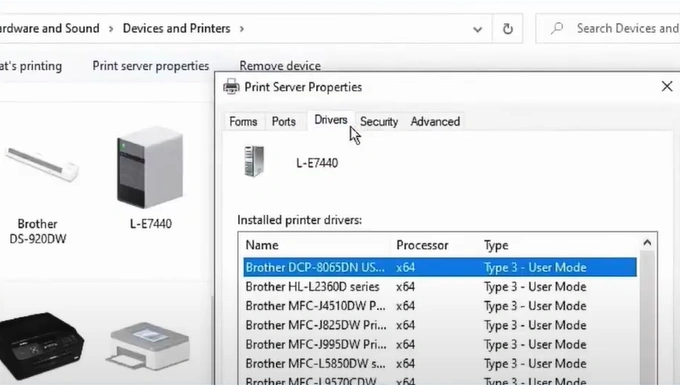Click the driver list scroll up arrow
Viewport: 680px width, 385px height.
pyautogui.click(x=647, y=243)
